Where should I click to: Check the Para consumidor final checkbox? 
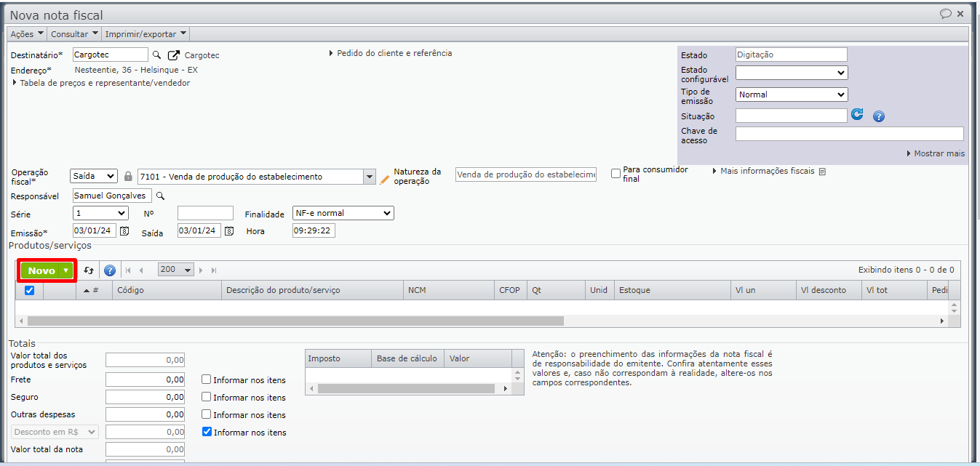(616, 173)
